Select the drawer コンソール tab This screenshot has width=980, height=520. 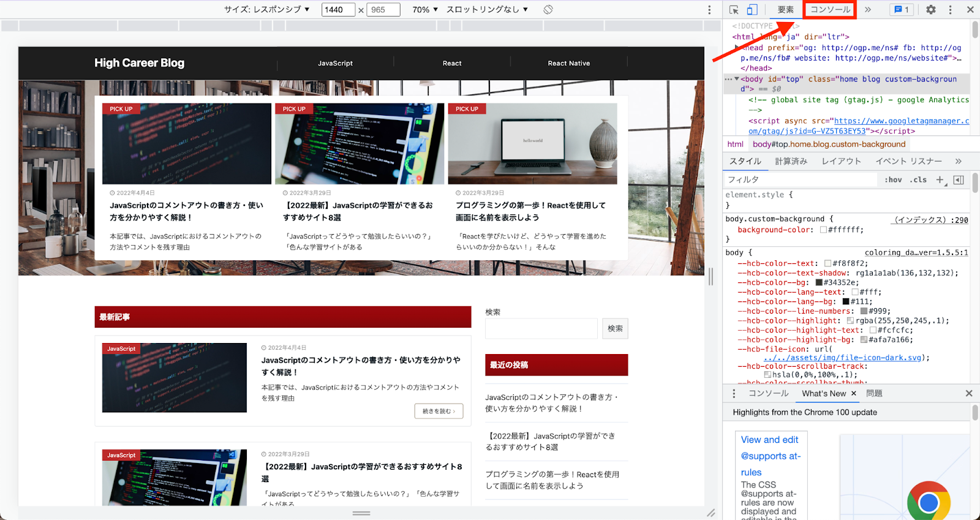pos(769,393)
